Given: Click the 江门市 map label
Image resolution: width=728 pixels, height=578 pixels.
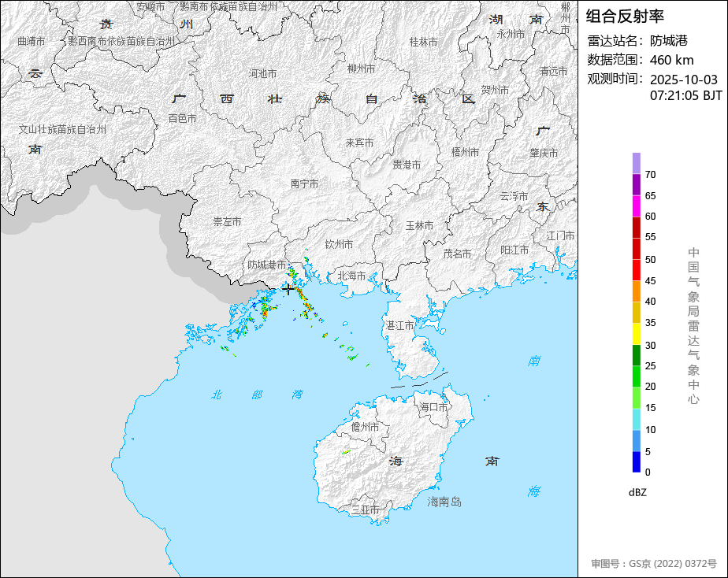Looking at the screenshot, I should [x=560, y=235].
